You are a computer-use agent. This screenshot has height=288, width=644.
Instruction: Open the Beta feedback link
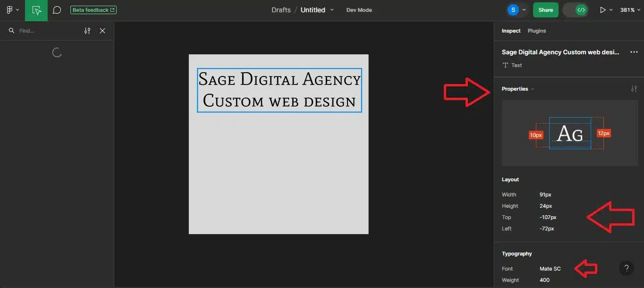(93, 10)
